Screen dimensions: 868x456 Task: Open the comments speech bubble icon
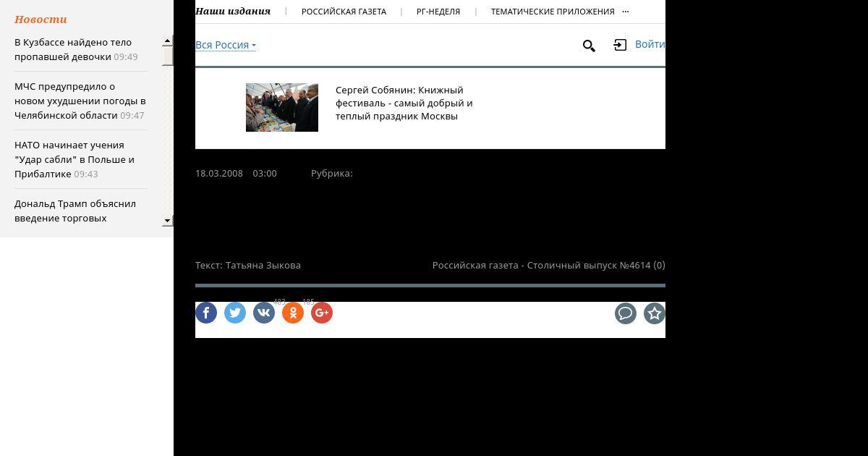click(626, 313)
